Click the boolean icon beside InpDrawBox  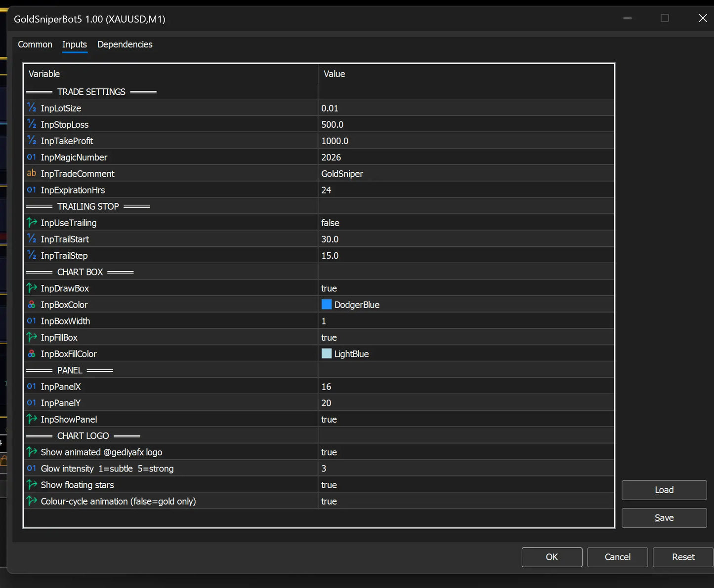(x=32, y=288)
